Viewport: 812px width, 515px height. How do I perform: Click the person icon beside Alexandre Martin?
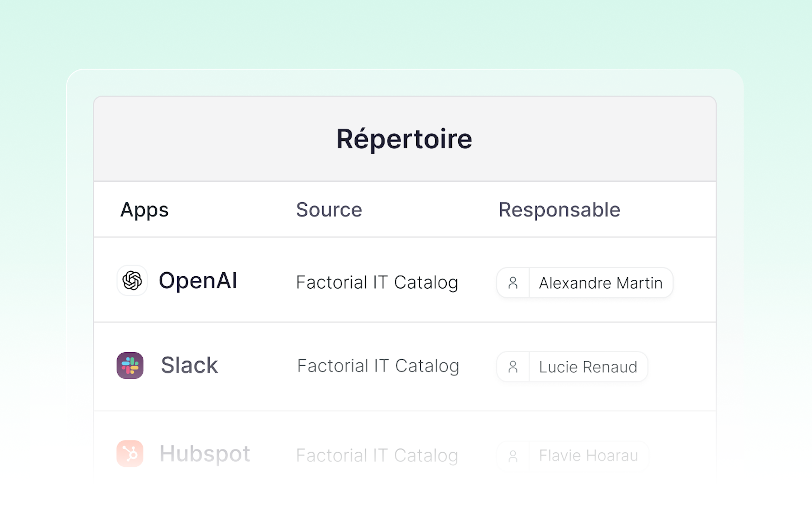tap(513, 283)
